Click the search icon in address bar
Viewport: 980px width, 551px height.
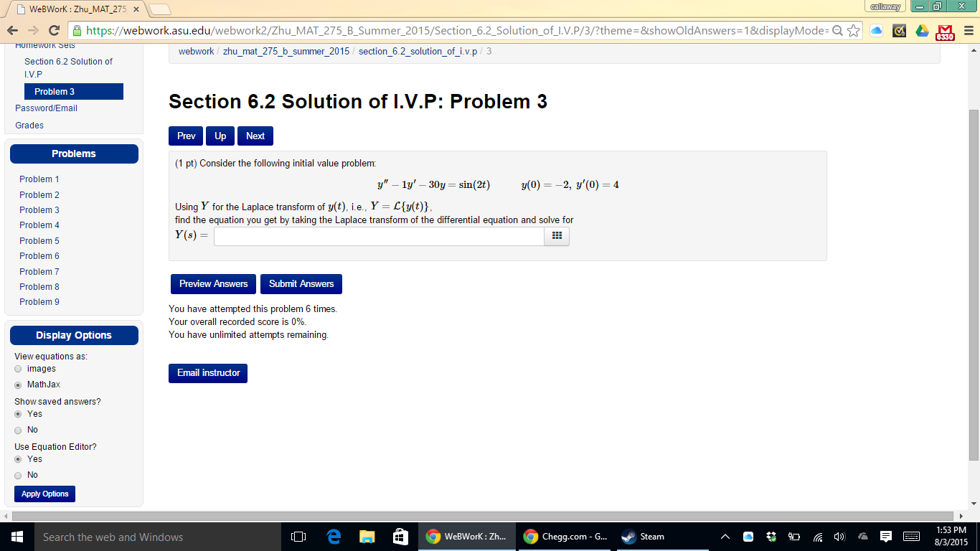click(x=838, y=31)
